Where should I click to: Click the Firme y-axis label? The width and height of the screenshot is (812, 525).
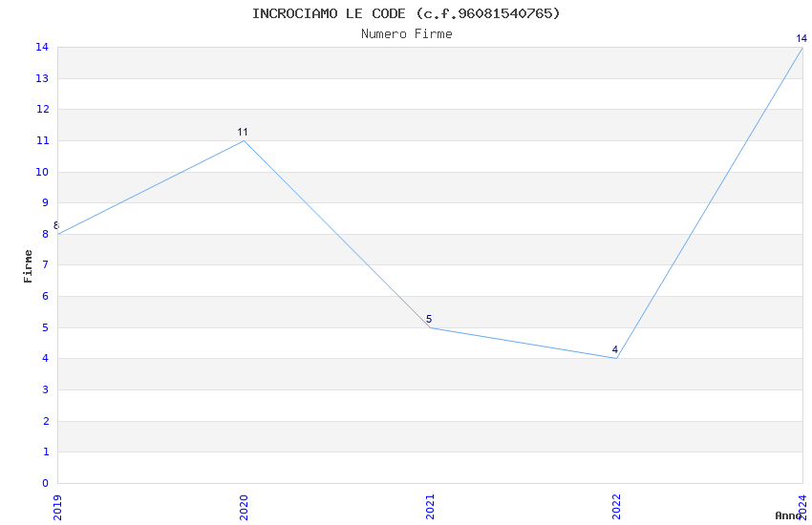coord(28,265)
